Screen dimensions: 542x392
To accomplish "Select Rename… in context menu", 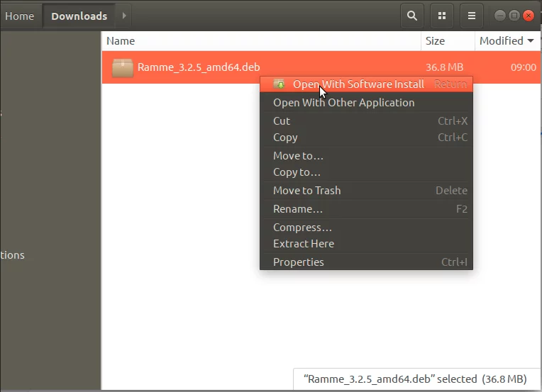I will pos(366,209).
